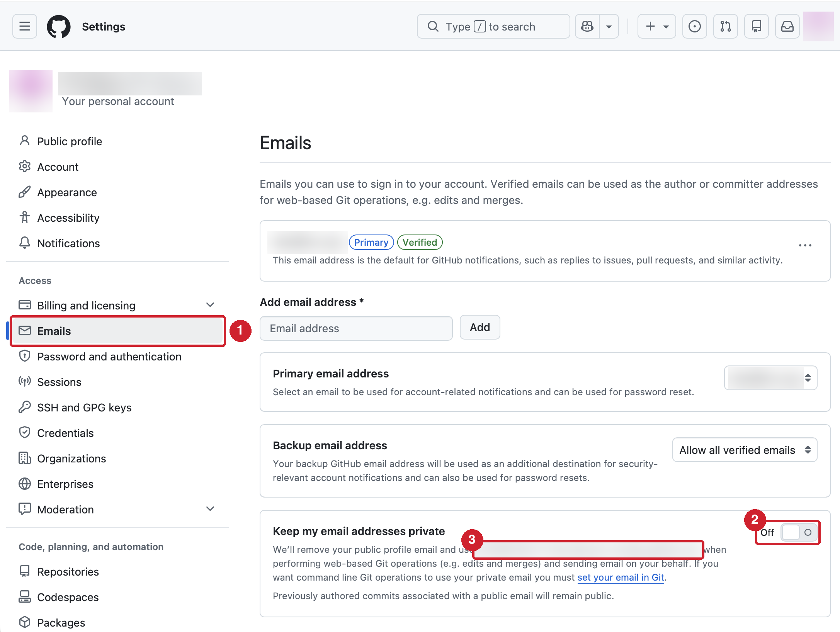This screenshot has width=840, height=632.
Task: Click the GitHub logo
Action: tap(59, 26)
